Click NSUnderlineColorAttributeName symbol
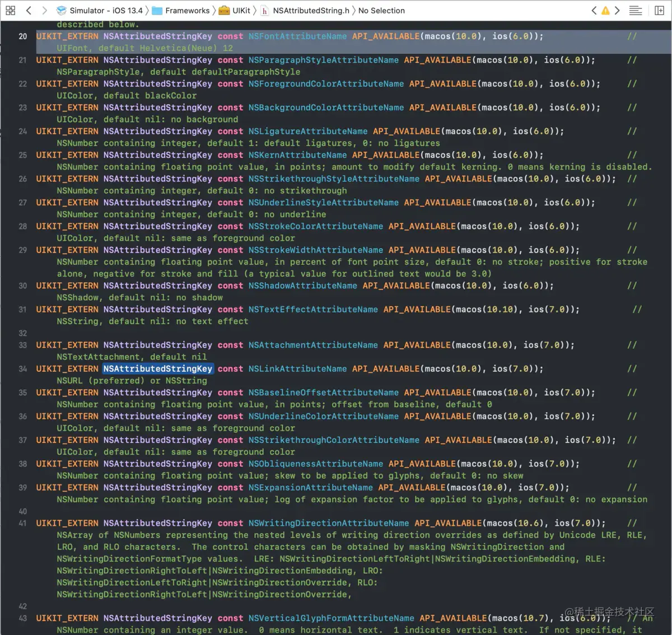The width and height of the screenshot is (672, 635). pyautogui.click(x=324, y=416)
